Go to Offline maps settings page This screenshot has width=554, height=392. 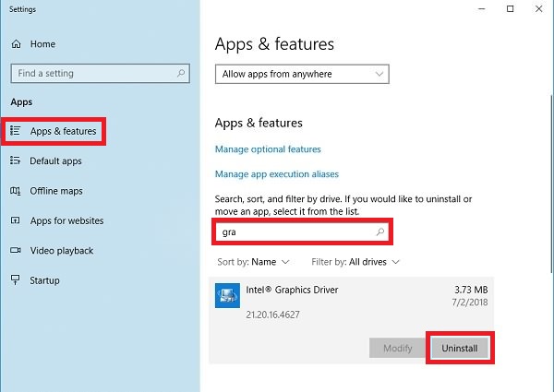point(55,191)
